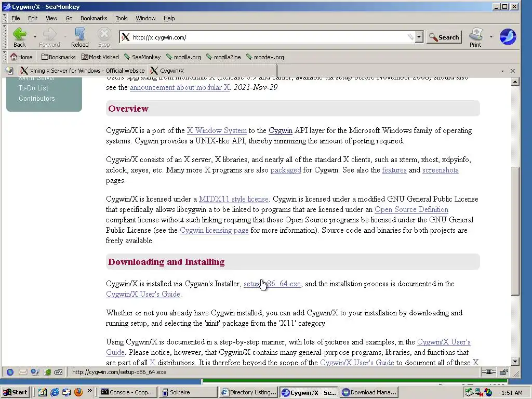The height and width of the screenshot is (399, 532).
Task: Launch Internet Explorer from quick launch
Action: 54,392
